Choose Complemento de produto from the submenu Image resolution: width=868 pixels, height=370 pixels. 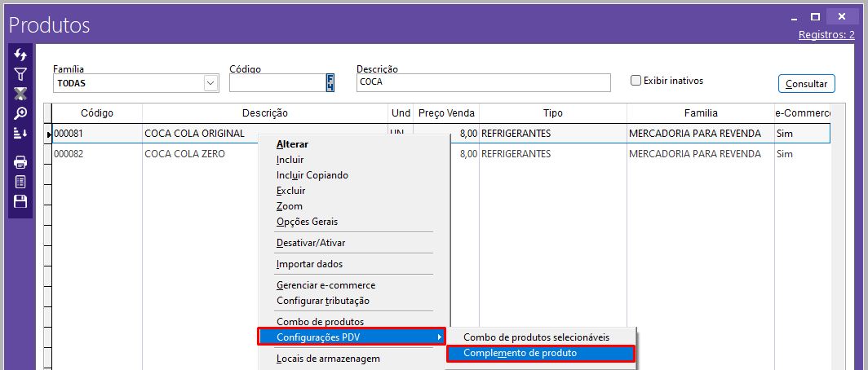coord(540,353)
